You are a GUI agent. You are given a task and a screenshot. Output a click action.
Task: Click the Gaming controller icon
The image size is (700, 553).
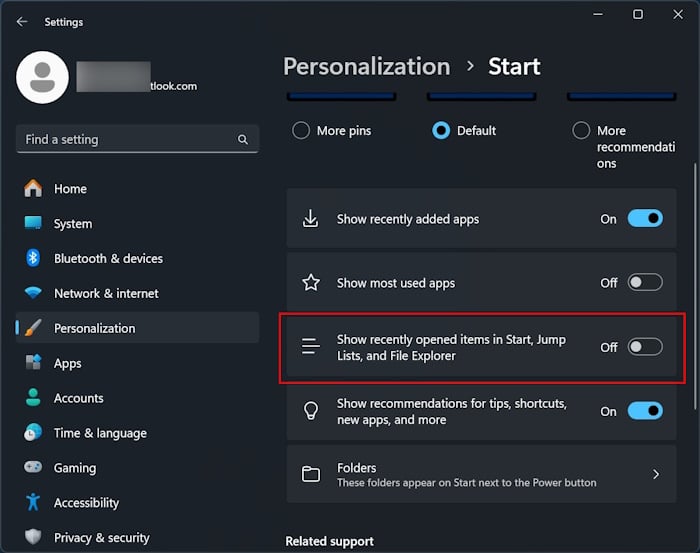click(x=33, y=467)
